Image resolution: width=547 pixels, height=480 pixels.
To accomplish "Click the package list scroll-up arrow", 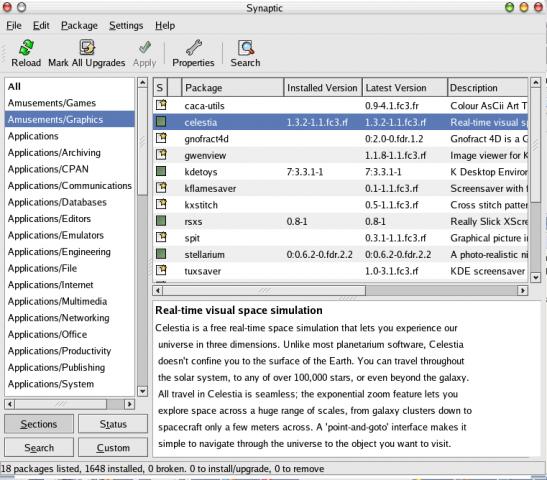I will click(x=535, y=82).
